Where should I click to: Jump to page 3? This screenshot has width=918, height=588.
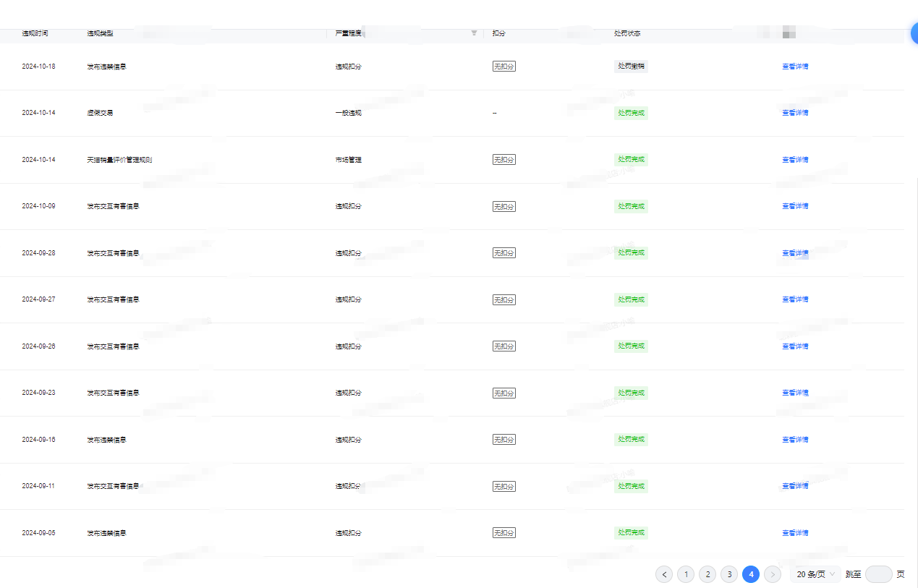tap(729, 574)
